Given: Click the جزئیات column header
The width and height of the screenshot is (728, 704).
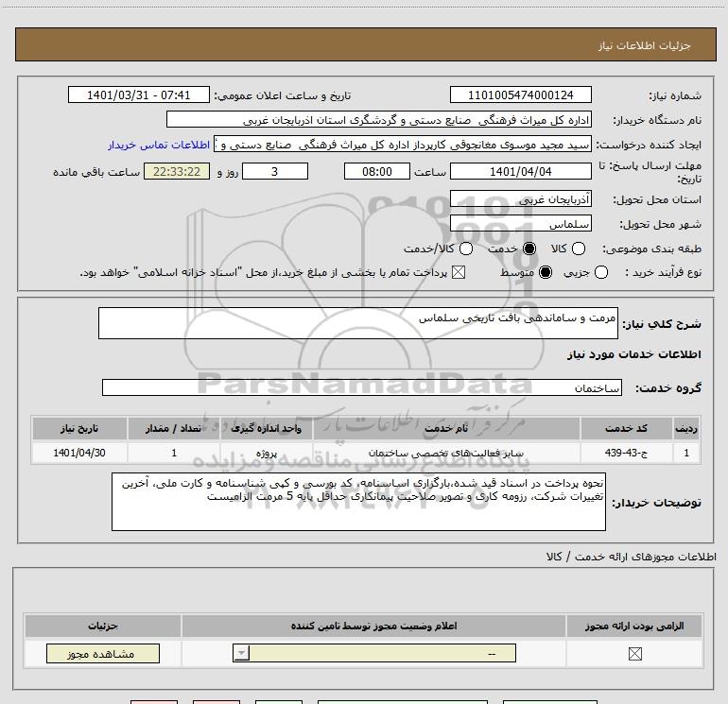Looking at the screenshot, I should (x=103, y=626).
